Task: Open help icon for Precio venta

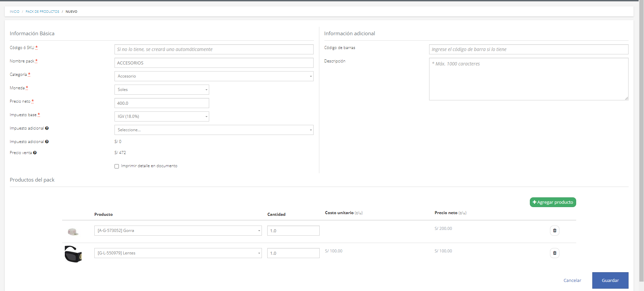Action: click(35, 153)
